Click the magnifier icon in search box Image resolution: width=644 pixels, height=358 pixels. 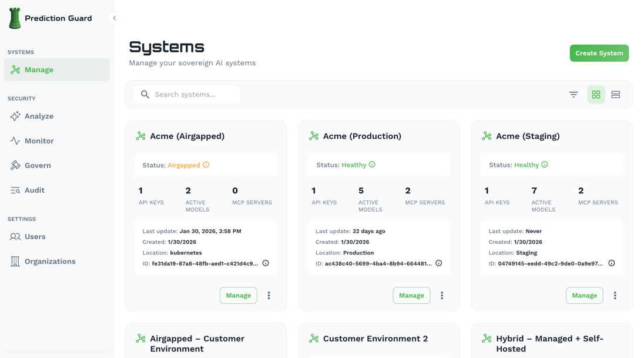click(145, 95)
